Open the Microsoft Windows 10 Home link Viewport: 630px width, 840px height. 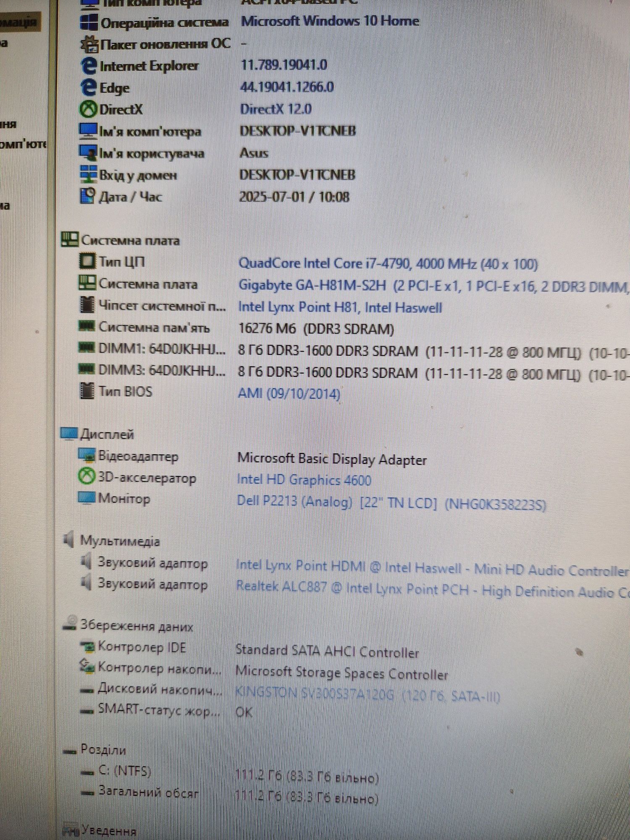330,21
